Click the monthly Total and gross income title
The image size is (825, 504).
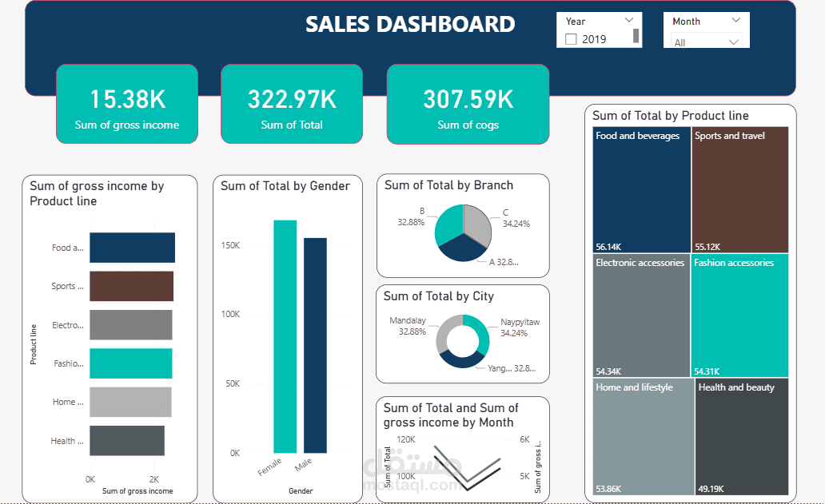click(x=451, y=415)
